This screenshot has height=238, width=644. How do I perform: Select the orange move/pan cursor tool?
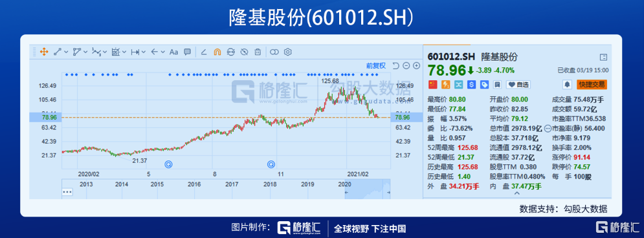point(44,52)
